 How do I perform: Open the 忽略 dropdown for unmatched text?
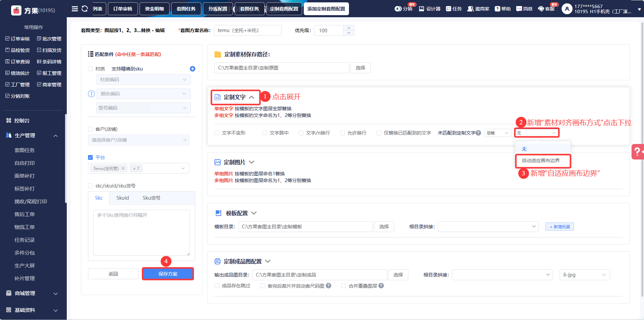click(498, 133)
